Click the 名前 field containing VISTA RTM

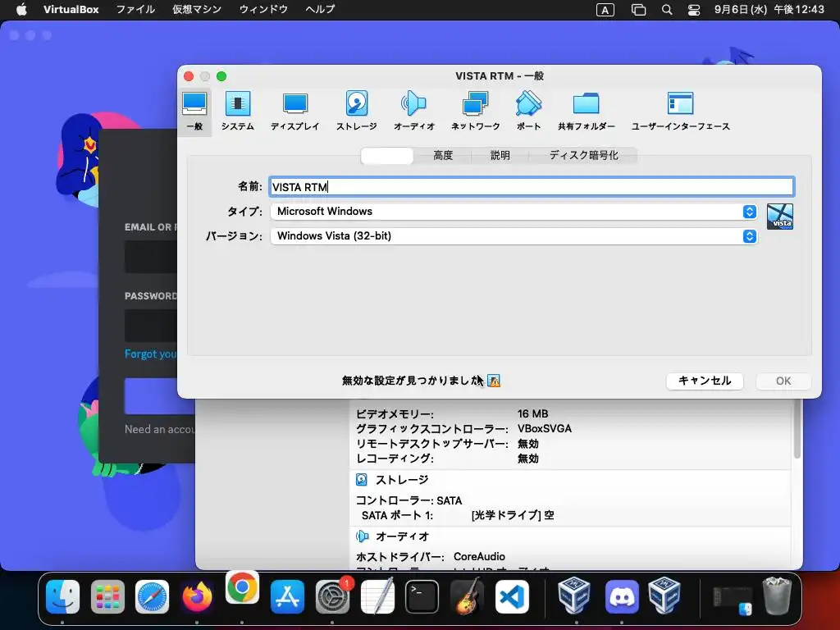532,186
